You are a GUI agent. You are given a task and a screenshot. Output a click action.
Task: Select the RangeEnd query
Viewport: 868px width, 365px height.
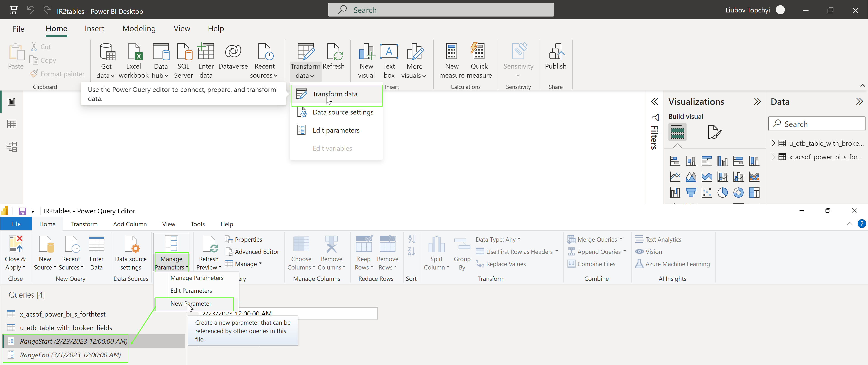click(70, 355)
